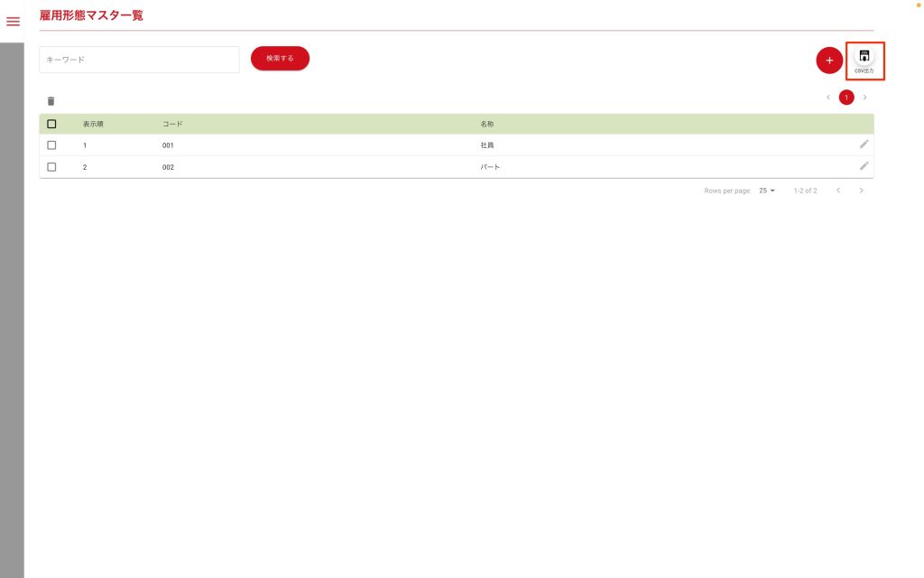This screenshot has width=924, height=578.
Task: Click bottom pagination next arrow
Action: pyautogui.click(x=861, y=191)
